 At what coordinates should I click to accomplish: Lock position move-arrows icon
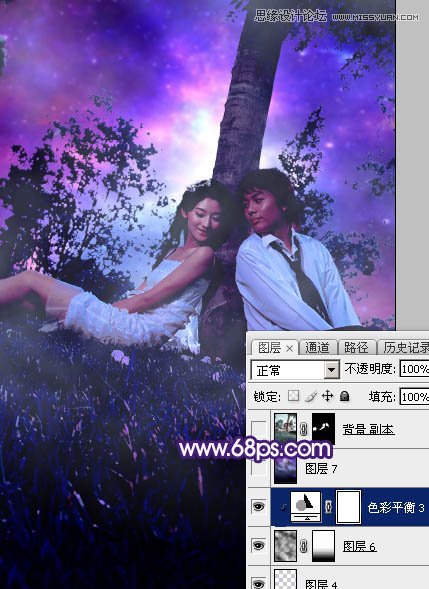328,396
